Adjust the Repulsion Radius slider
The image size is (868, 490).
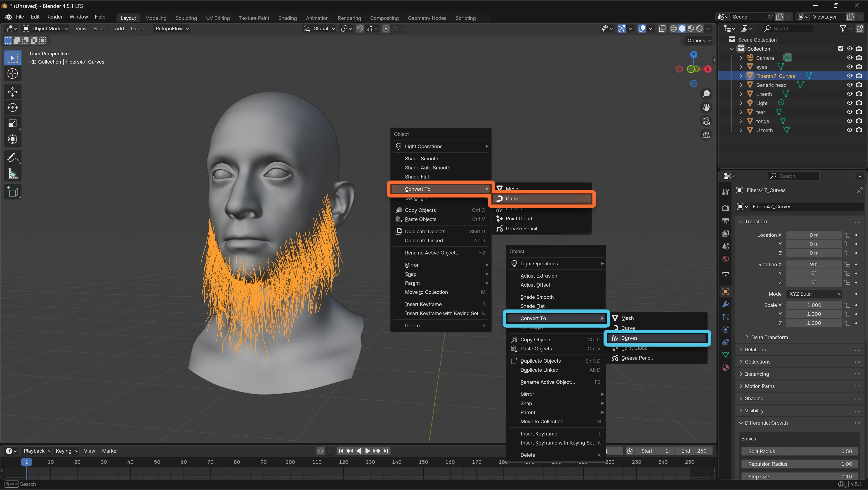(799, 464)
